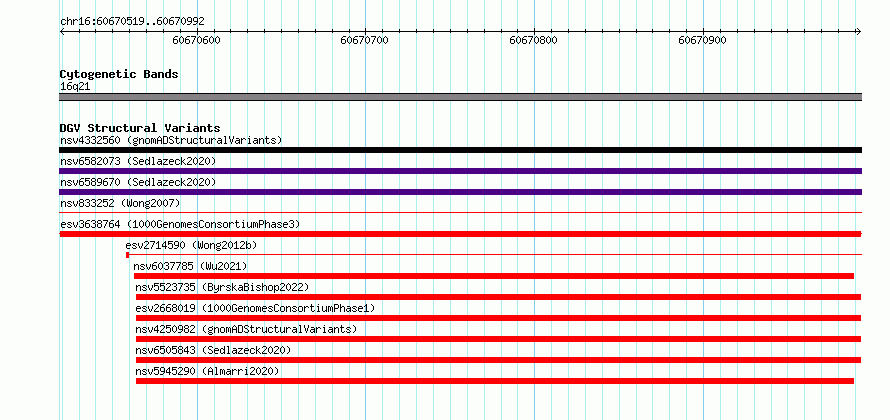
Task: Click the right arrowhead of the ruler
Action: pyautogui.click(x=859, y=31)
